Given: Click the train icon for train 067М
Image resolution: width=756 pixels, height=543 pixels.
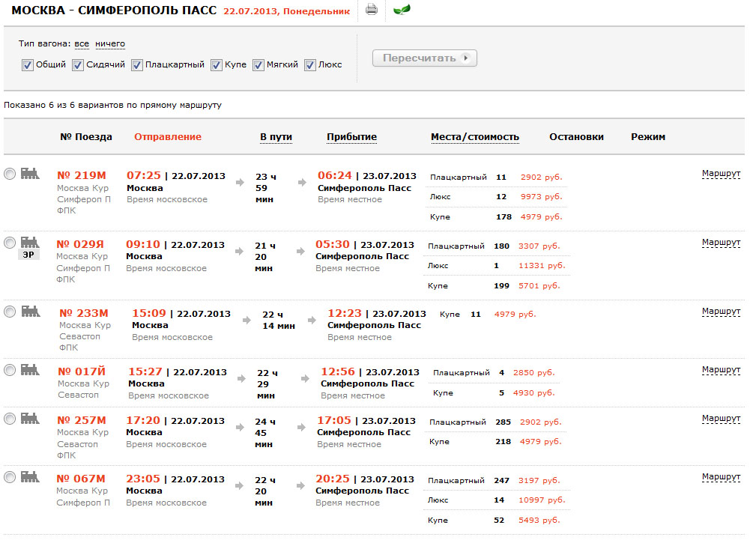Looking at the screenshot, I should (30, 476).
